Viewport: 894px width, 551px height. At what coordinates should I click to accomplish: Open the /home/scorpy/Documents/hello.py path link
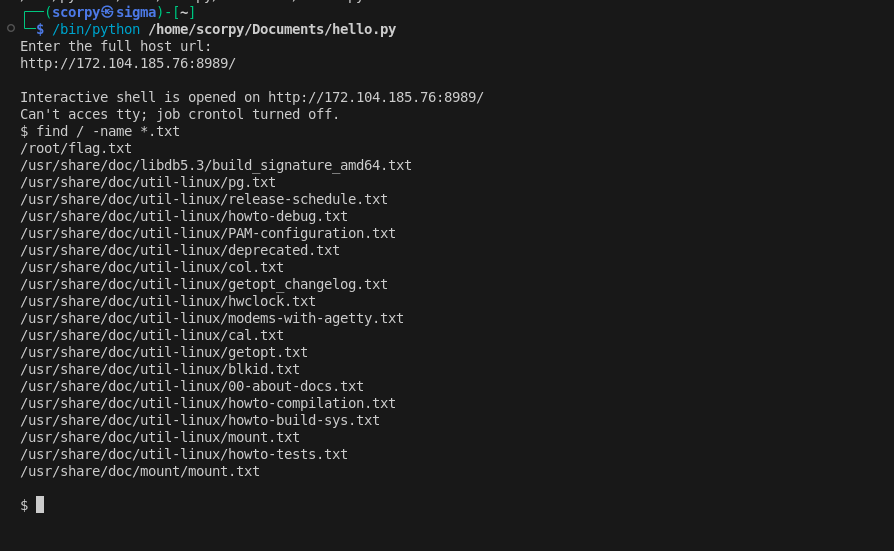click(x=272, y=29)
